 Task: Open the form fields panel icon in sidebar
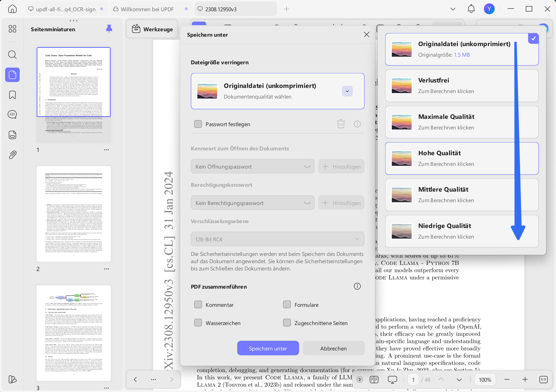(x=12, y=135)
